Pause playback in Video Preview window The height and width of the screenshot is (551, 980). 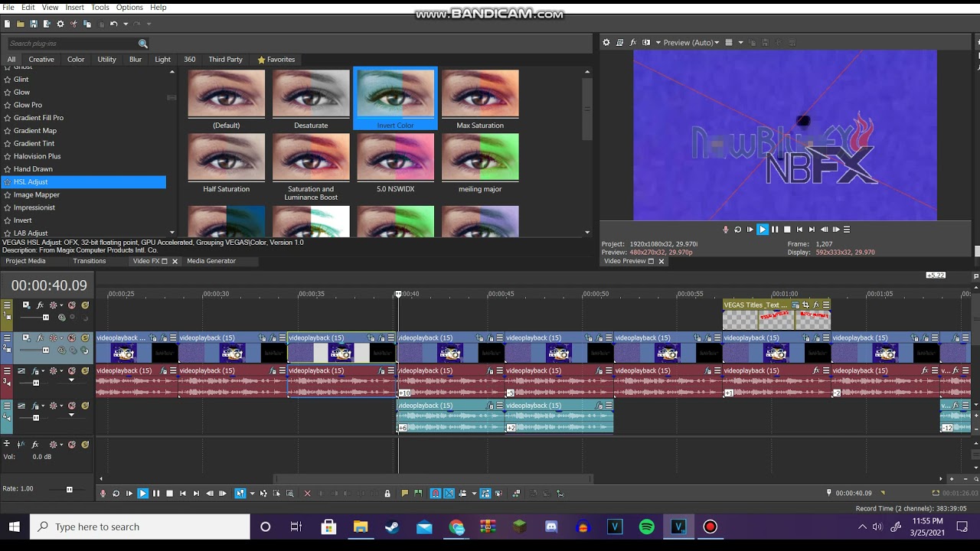click(x=775, y=230)
